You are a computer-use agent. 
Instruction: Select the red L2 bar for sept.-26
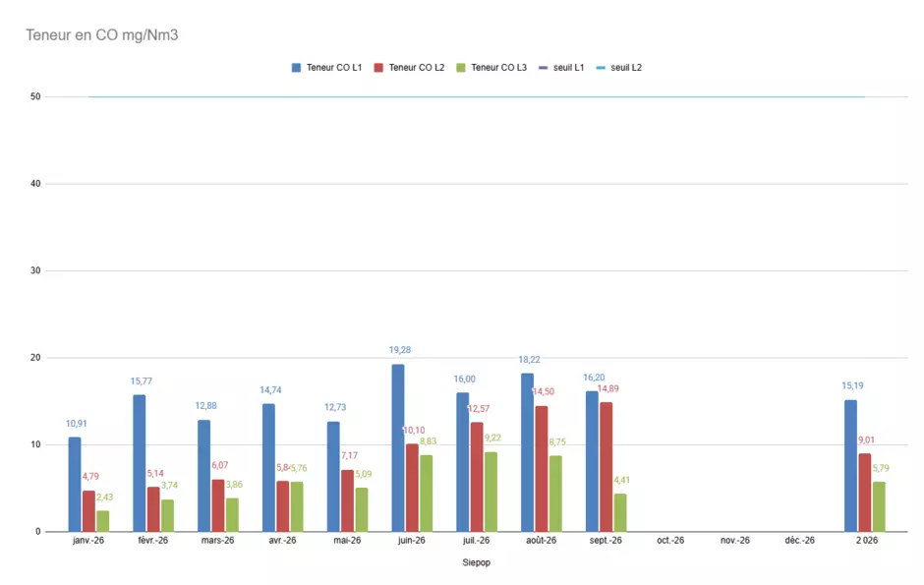pyautogui.click(x=606, y=467)
